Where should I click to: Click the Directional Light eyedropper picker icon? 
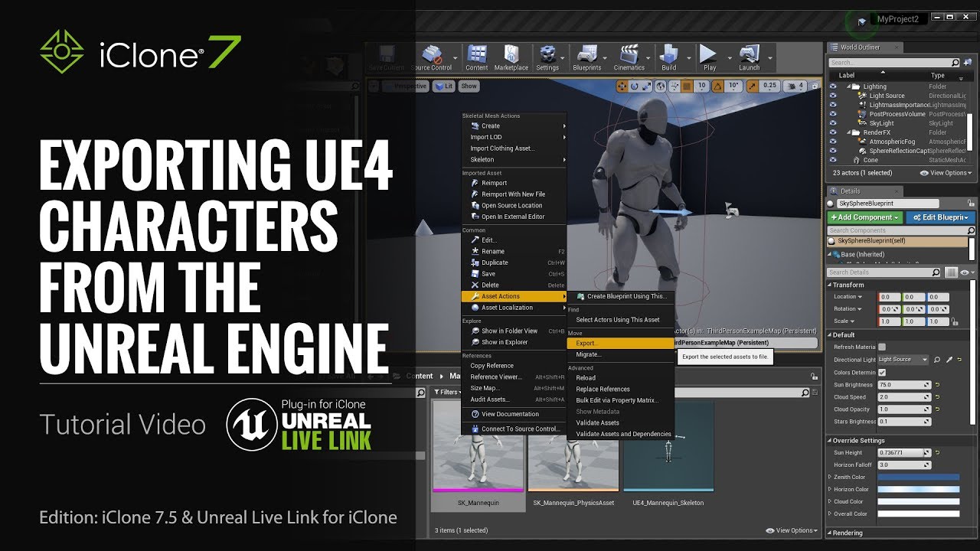(x=949, y=360)
